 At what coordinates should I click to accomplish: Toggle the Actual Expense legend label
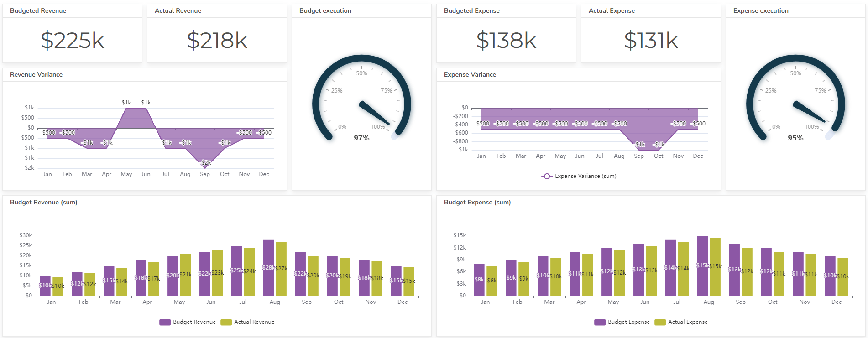687,322
